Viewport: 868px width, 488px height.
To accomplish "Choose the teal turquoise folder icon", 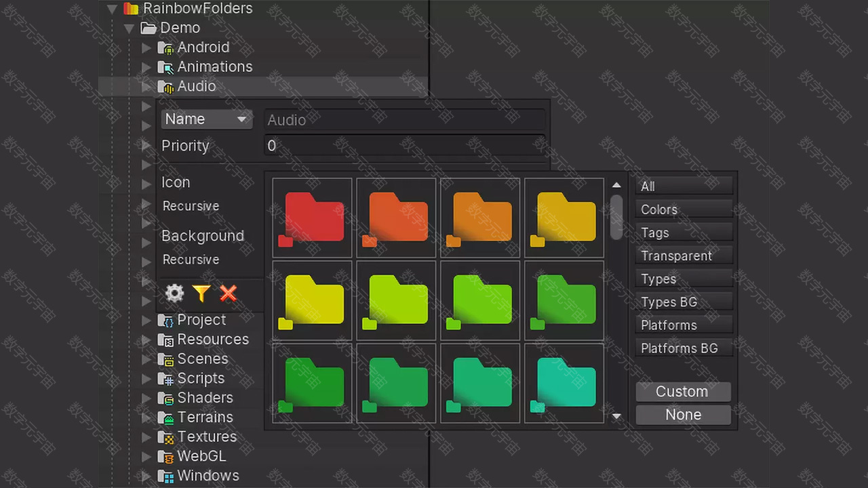I will pyautogui.click(x=564, y=383).
